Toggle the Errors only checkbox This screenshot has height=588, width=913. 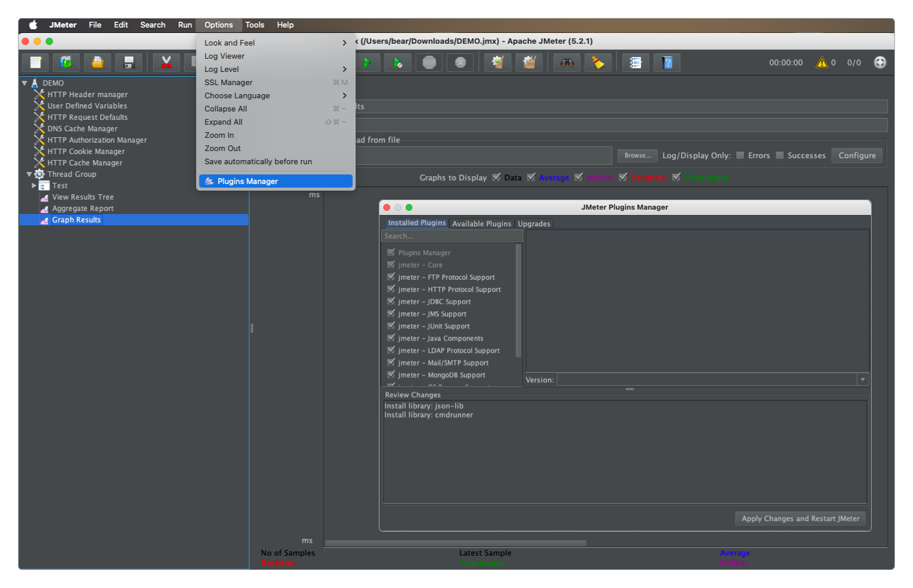pos(740,155)
